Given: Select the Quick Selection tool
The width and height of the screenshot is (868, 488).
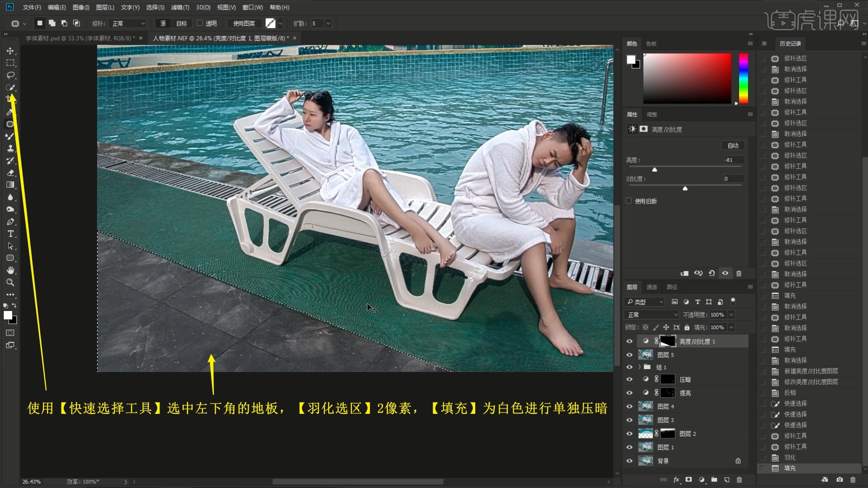Looking at the screenshot, I should (10, 88).
